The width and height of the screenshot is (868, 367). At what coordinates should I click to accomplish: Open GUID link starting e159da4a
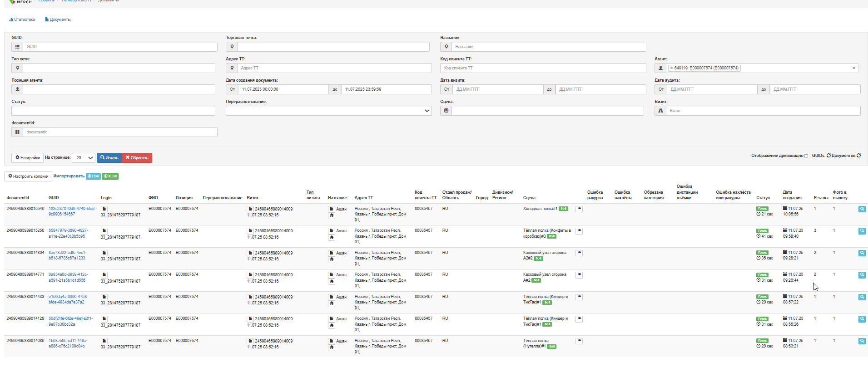(x=69, y=299)
